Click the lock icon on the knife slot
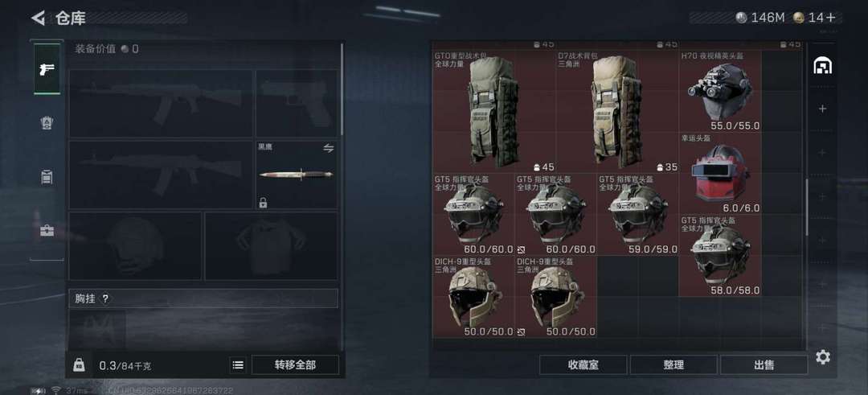868x395 pixels. (x=263, y=203)
